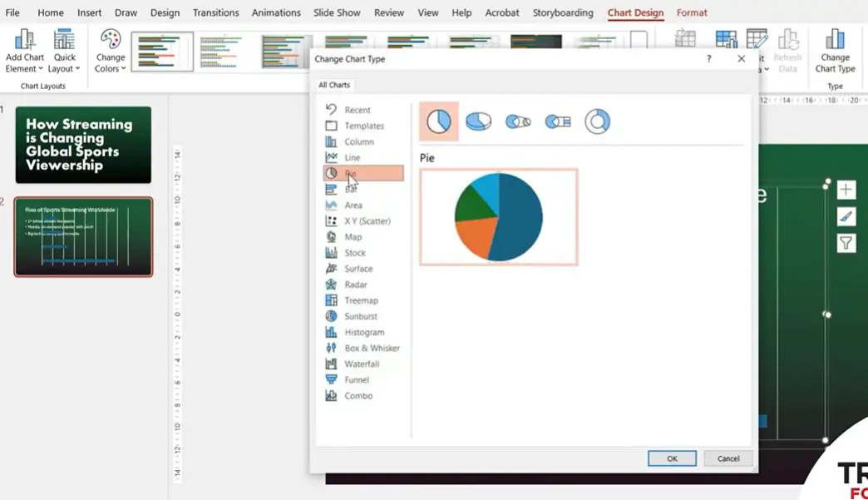Open the dialog Help question mark
Image resolution: width=868 pixels, height=500 pixels.
coord(709,59)
